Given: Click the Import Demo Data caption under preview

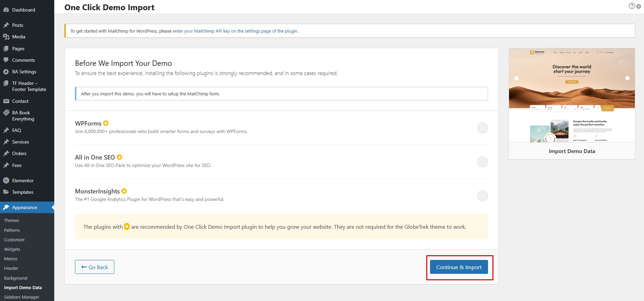Looking at the screenshot, I should [x=572, y=151].
